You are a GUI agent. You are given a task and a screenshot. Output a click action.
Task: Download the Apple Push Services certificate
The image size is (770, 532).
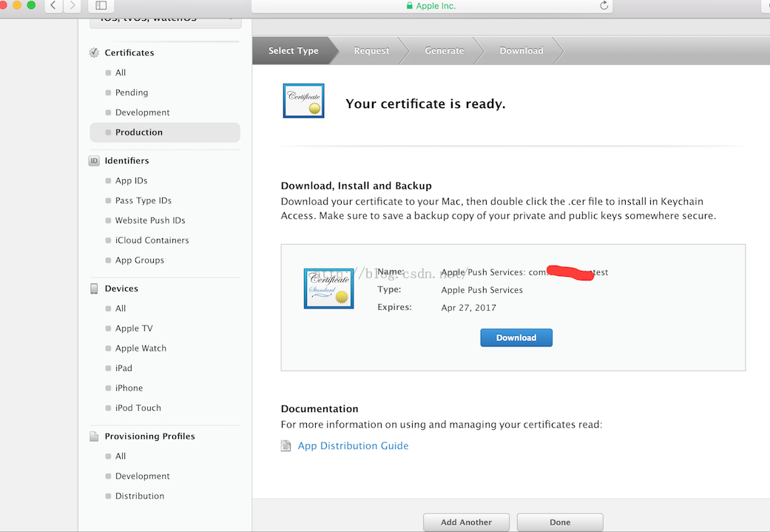tap(516, 337)
